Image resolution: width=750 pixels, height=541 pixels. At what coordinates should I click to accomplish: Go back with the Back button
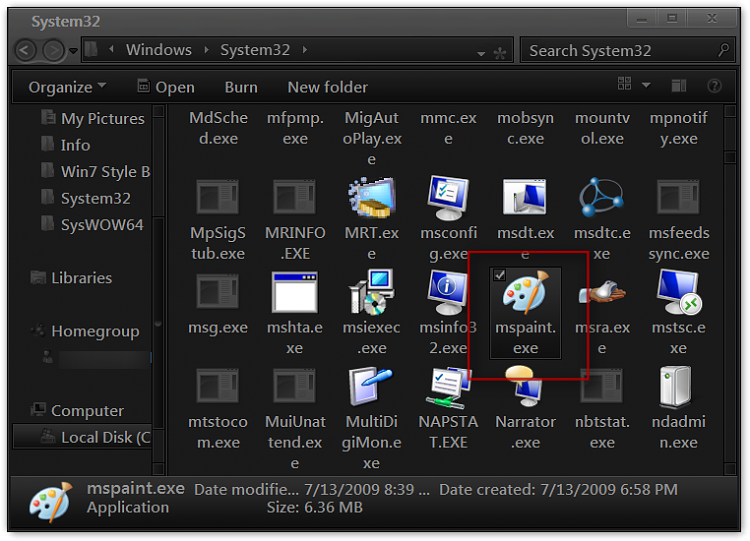25,50
